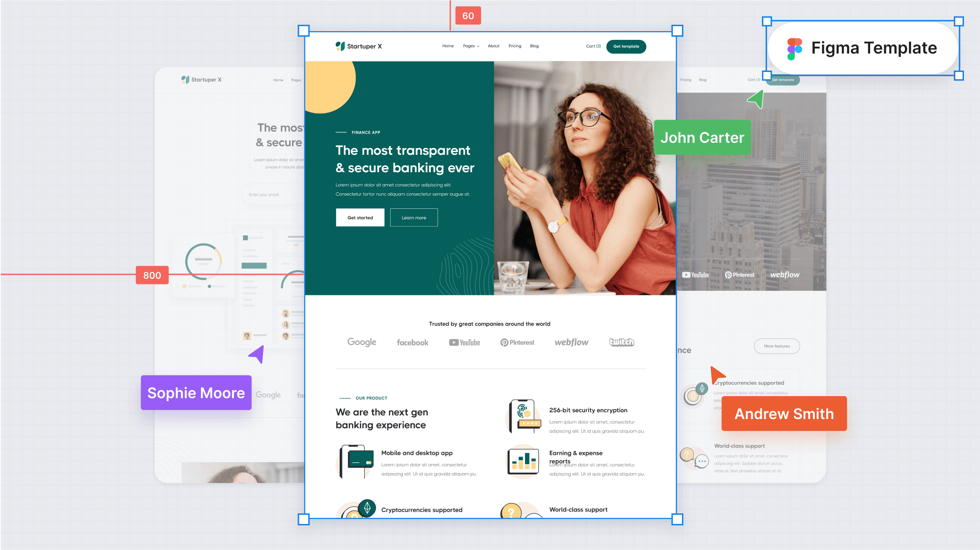Screen dimensions: 980x550
Task: Select the Home tab in navigation bar
Action: [448, 46]
